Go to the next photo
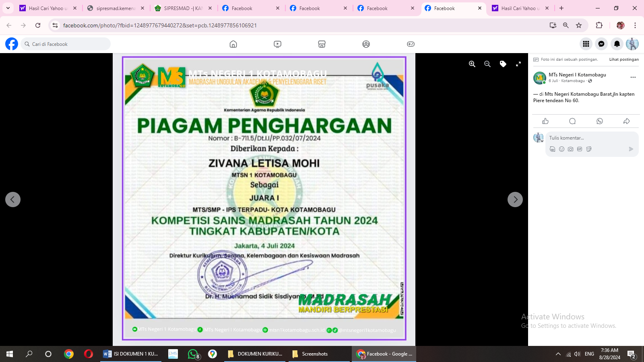Image resolution: width=644 pixels, height=362 pixels. pos(515,200)
